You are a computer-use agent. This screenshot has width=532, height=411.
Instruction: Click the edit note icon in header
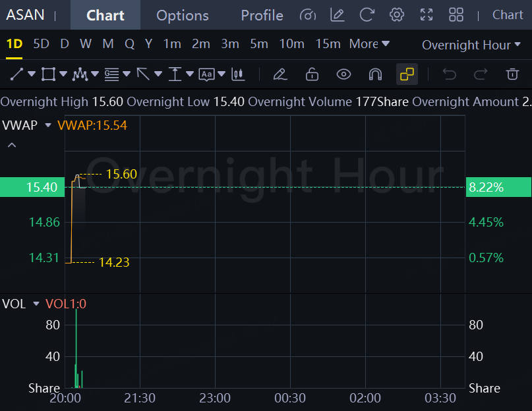point(338,15)
